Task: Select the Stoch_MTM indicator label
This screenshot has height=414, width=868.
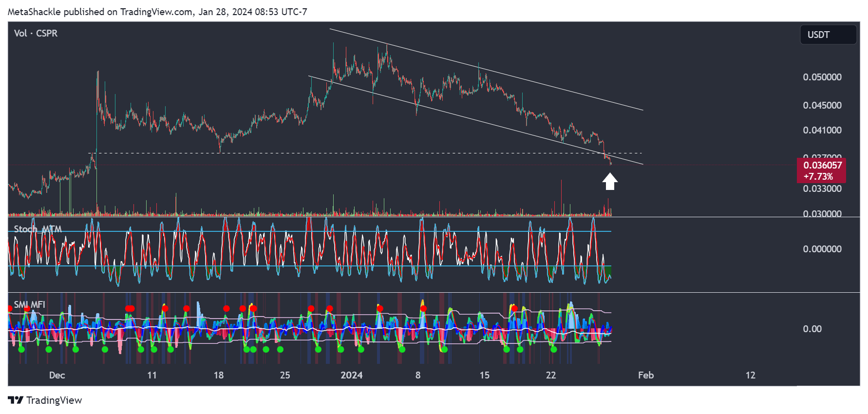Action: tap(38, 229)
